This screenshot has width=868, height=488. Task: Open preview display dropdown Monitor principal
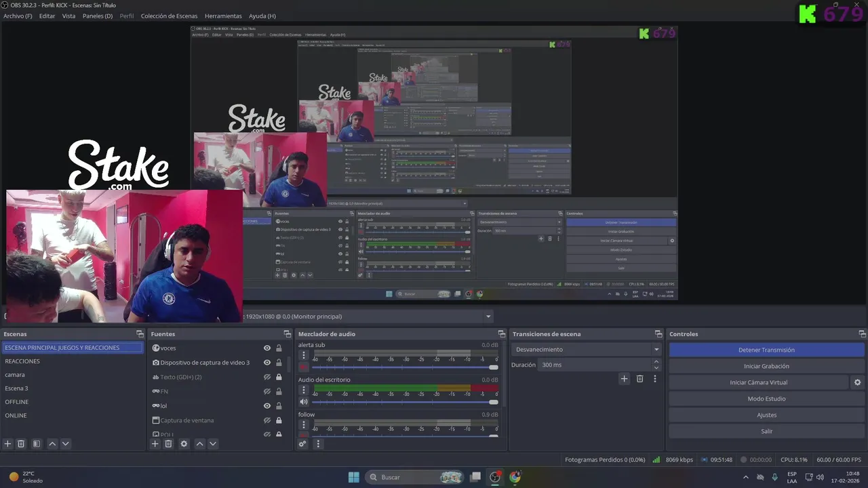[x=488, y=317]
